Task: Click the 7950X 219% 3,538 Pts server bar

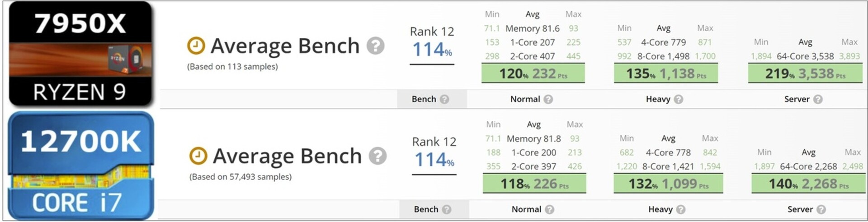Action: click(805, 74)
